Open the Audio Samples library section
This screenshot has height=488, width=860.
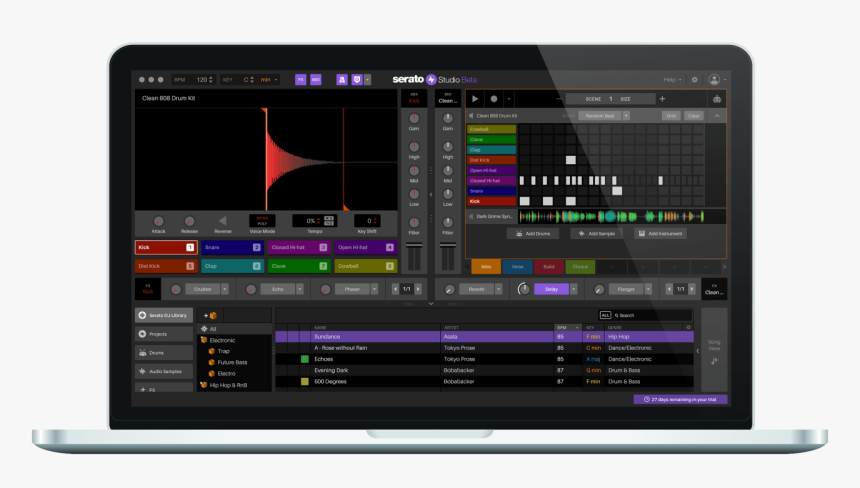pos(164,371)
